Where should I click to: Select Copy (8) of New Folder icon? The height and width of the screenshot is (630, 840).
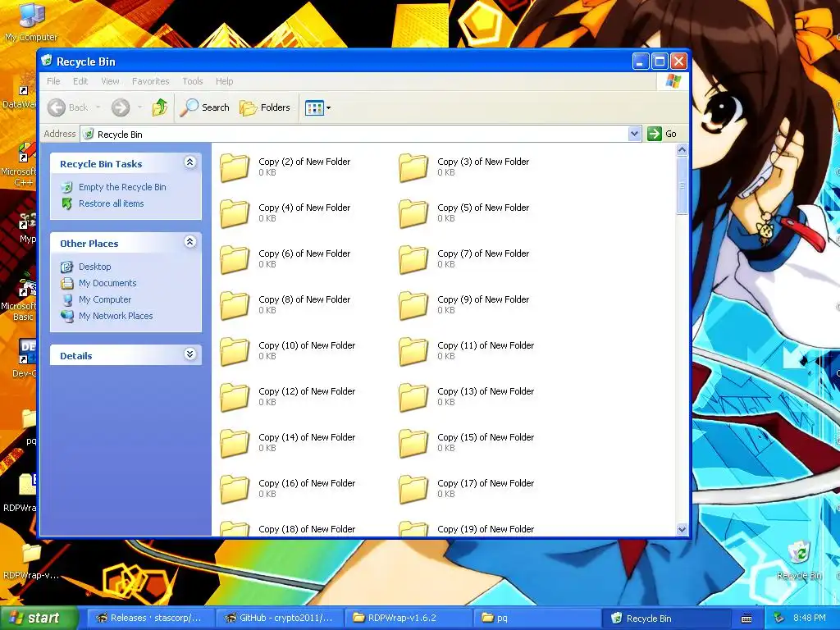235,306
